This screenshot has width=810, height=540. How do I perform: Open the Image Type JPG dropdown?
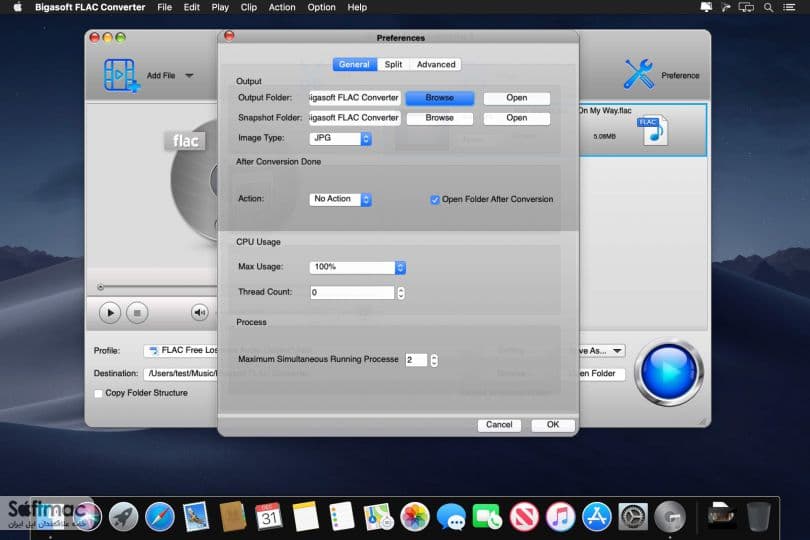click(340, 138)
